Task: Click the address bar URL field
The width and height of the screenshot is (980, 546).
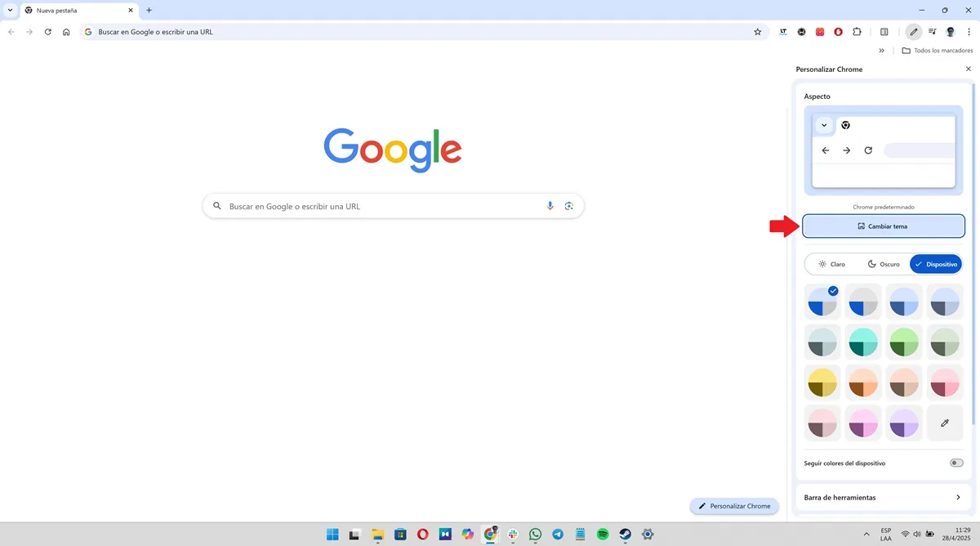Action: [x=425, y=32]
